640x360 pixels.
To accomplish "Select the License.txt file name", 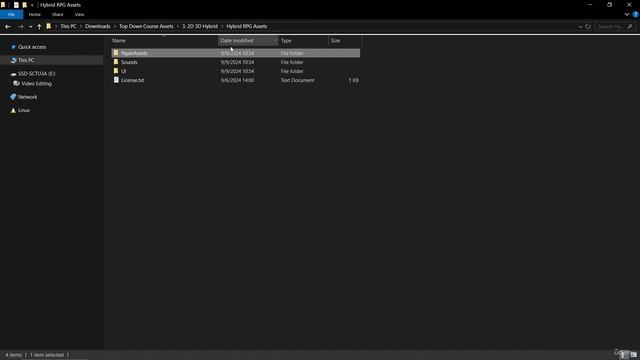I will (x=132, y=80).
